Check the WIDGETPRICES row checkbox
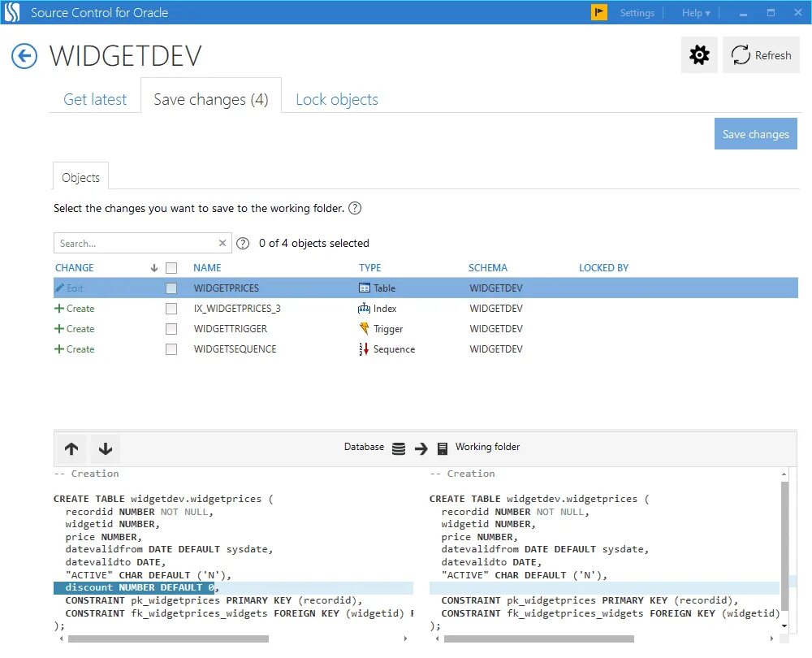The height and width of the screenshot is (658, 812). coord(171,288)
